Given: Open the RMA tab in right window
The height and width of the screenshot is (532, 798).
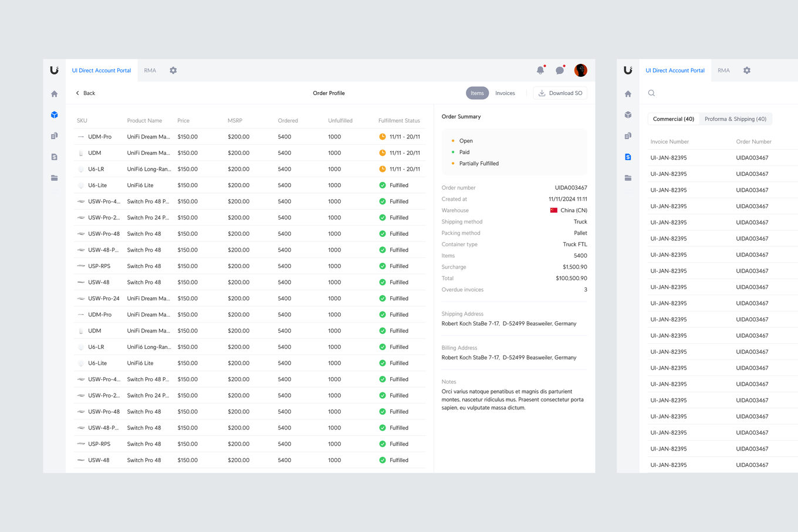Looking at the screenshot, I should click(724, 70).
